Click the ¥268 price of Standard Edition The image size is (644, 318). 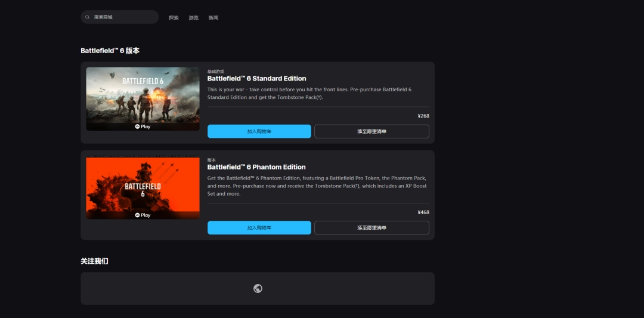coord(423,116)
